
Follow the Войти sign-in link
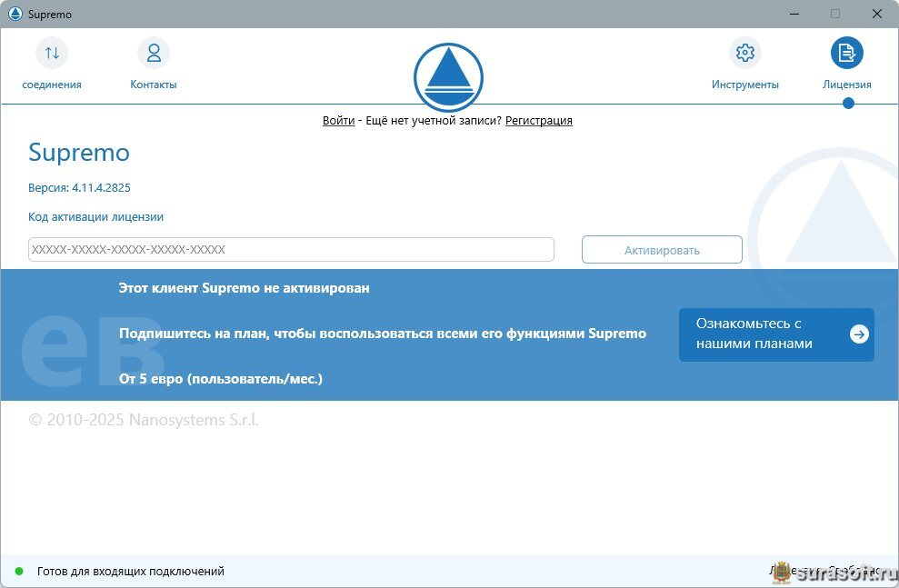[x=339, y=120]
